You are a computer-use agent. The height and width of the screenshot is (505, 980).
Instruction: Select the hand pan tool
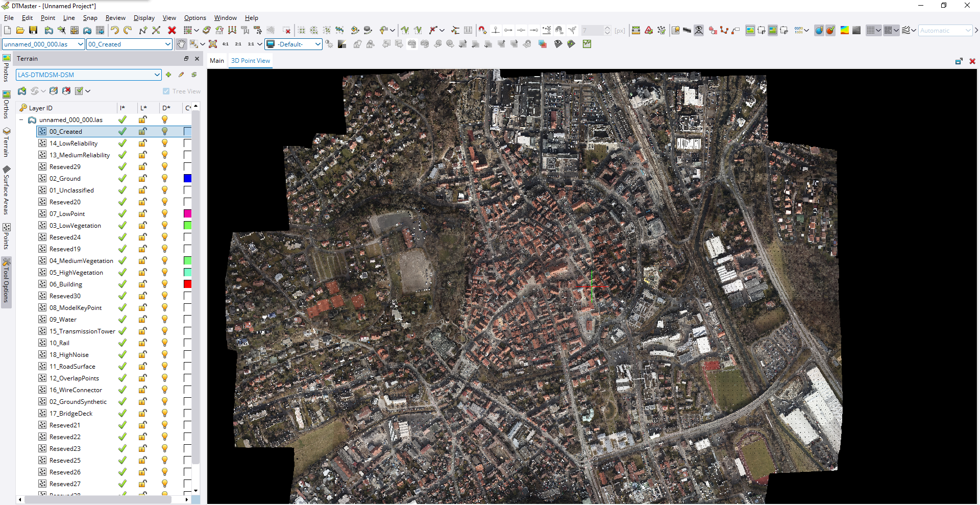(181, 44)
